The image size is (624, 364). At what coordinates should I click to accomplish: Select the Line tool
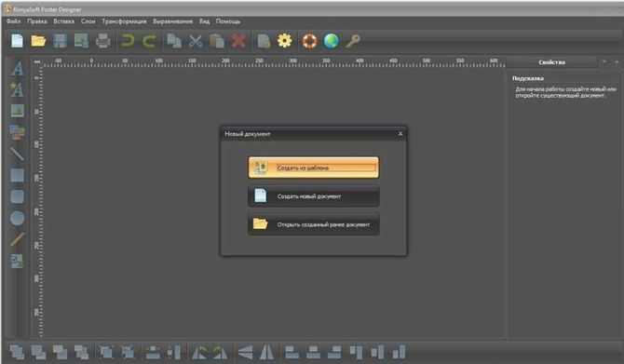pos(17,154)
